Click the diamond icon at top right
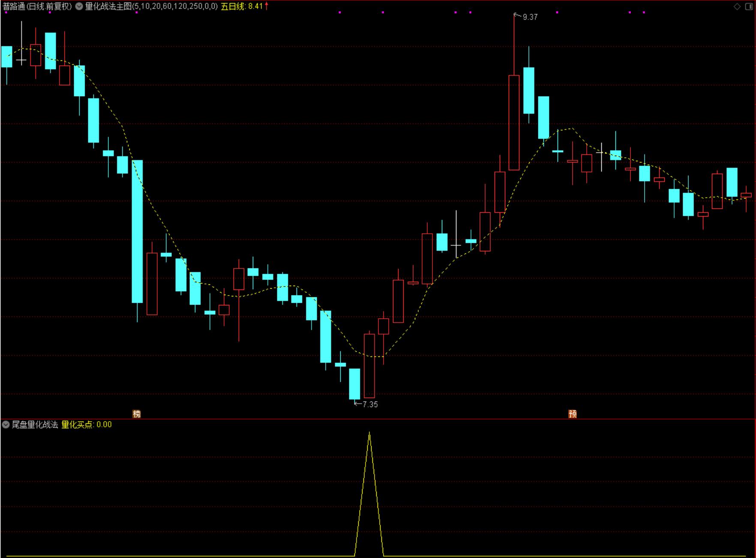 pos(737,6)
